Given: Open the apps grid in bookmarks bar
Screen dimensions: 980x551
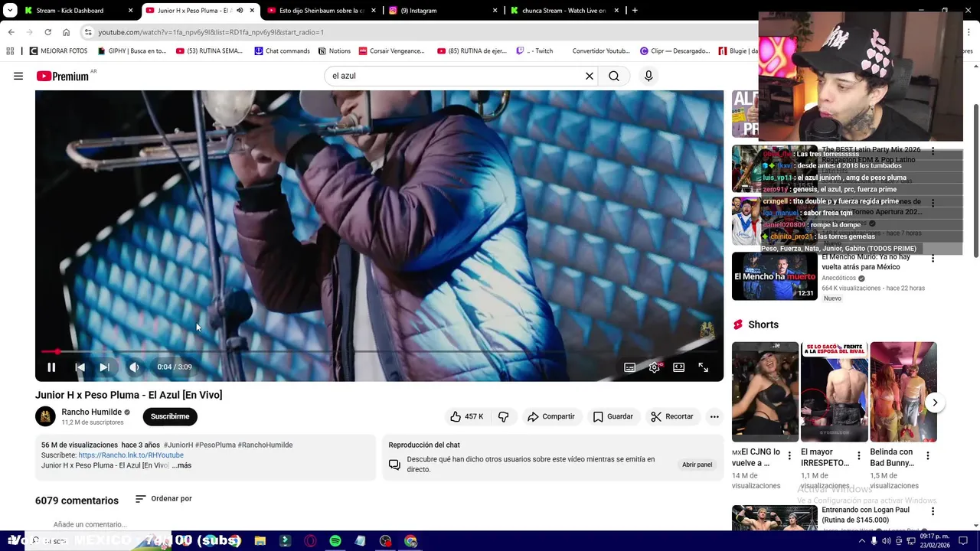Looking at the screenshot, I should coord(10,51).
